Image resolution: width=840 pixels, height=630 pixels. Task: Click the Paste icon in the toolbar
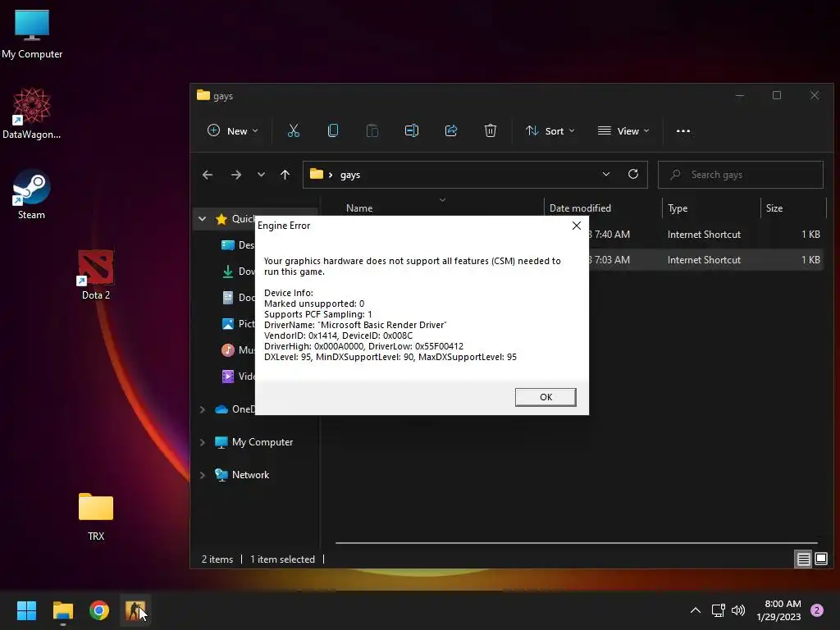pyautogui.click(x=372, y=130)
